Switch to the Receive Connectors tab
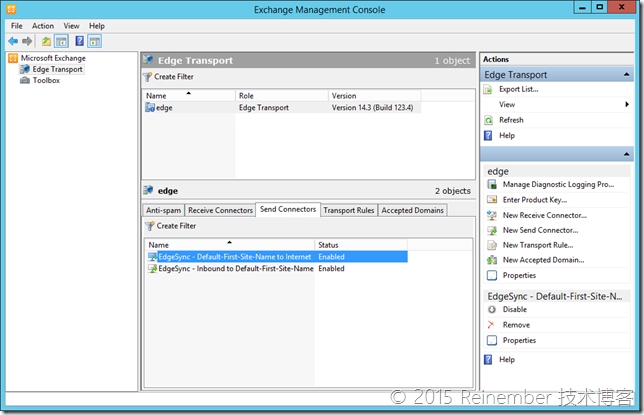Screen dimensions: 644x415 (x=220, y=210)
